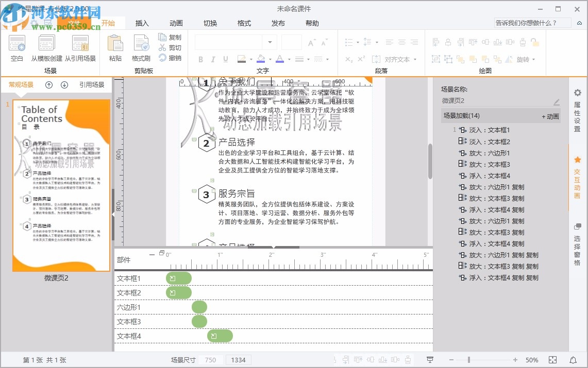Open 属性设置 gear in right sidebar

pos(578,93)
